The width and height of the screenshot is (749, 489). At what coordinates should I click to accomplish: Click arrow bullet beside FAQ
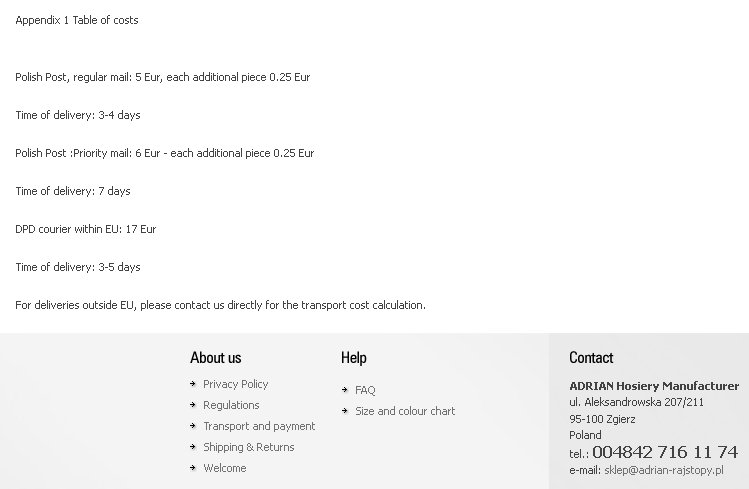click(345, 390)
